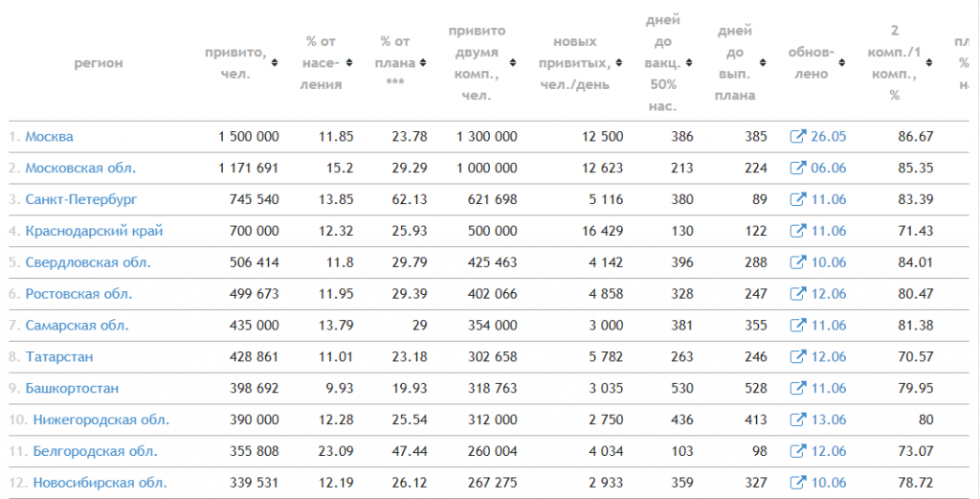Open the Московская обл. region link
This screenshot has height=499, width=980.
point(80,168)
